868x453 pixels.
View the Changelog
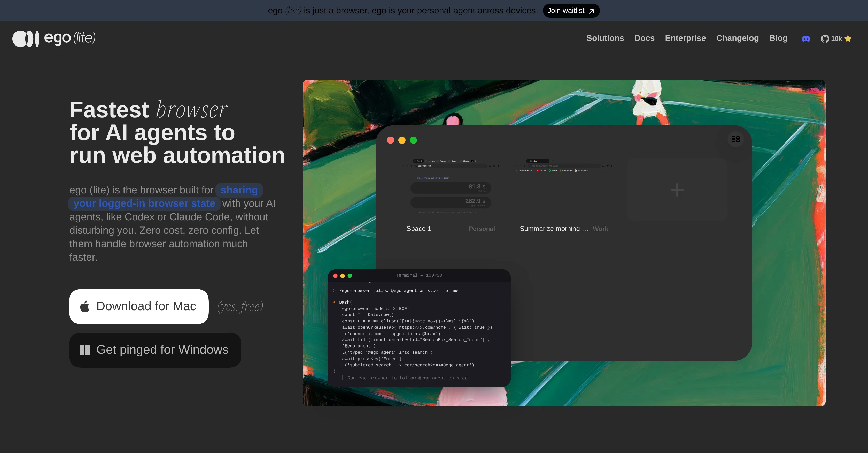coord(737,38)
